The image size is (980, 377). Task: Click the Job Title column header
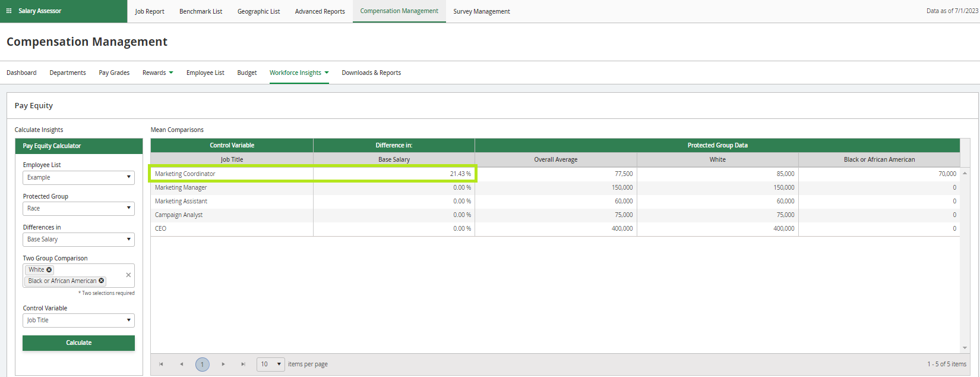232,159
